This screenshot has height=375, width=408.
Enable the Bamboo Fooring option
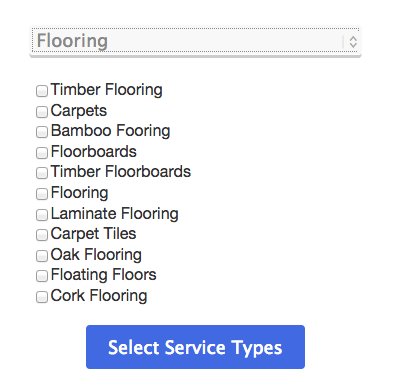click(42, 132)
